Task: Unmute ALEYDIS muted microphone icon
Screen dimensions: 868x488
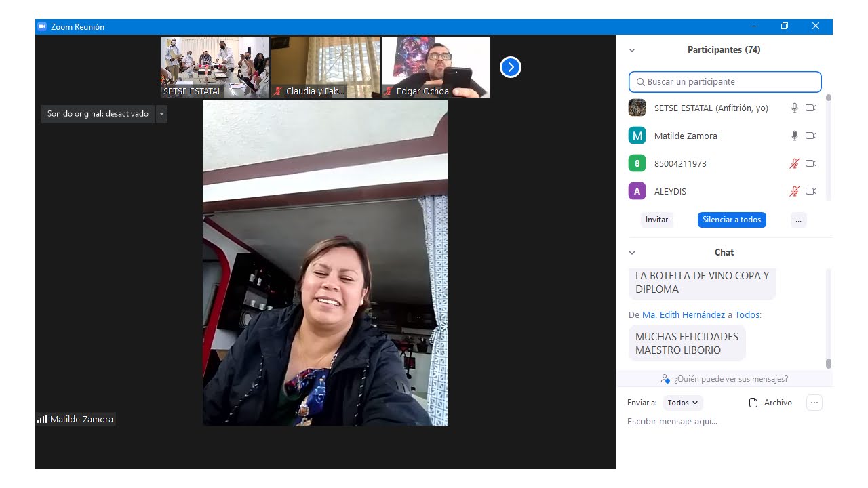Action: (x=795, y=191)
